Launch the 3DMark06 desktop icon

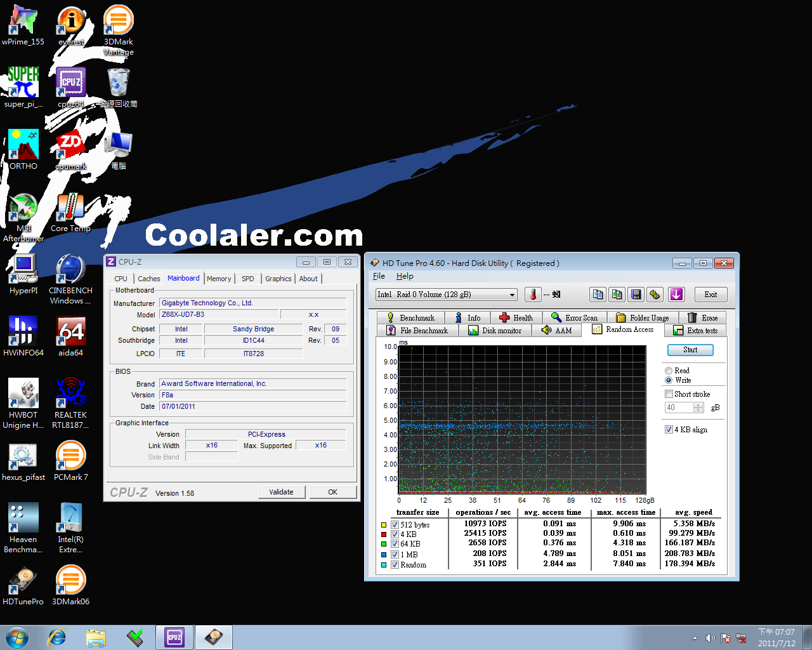coord(71,585)
